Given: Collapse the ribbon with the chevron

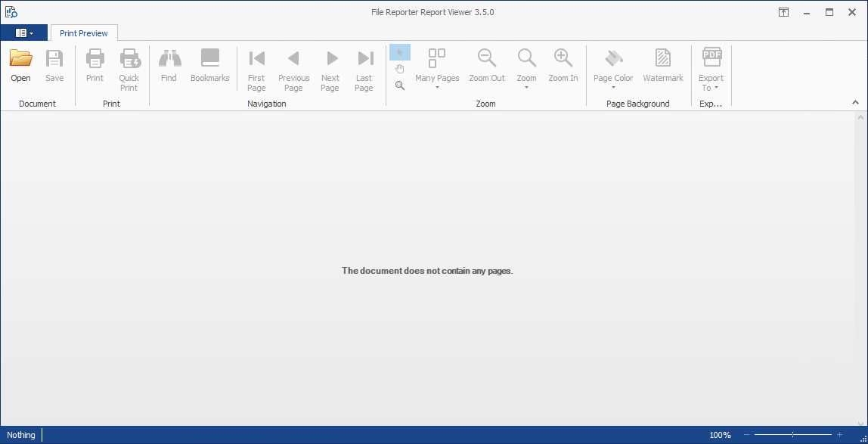Looking at the screenshot, I should pyautogui.click(x=855, y=102).
